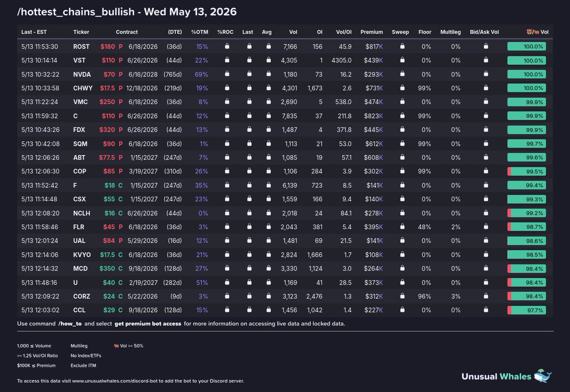The width and height of the screenshot is (570, 392).
Task: Click the Exclude ITM filter text
Action: pos(83,365)
